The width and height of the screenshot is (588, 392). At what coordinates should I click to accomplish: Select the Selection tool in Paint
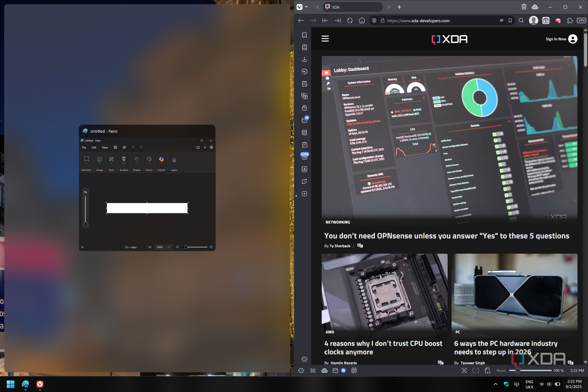pyautogui.click(x=86, y=159)
